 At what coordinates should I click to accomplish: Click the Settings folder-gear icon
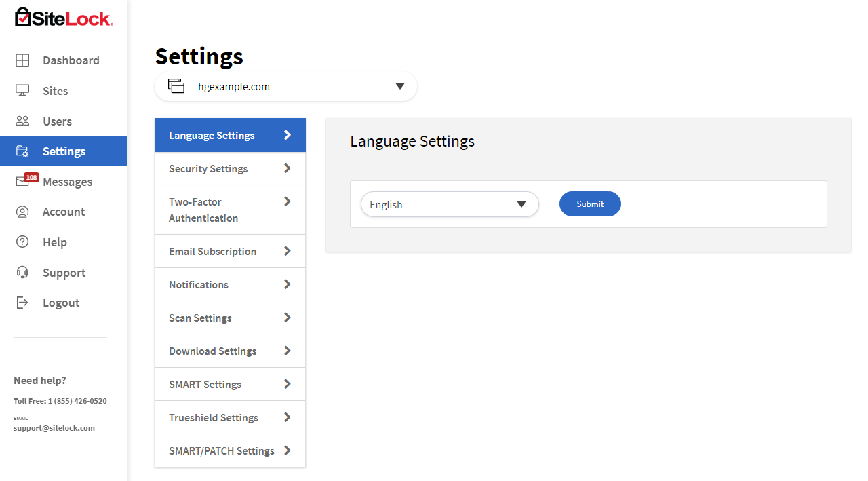coord(22,151)
